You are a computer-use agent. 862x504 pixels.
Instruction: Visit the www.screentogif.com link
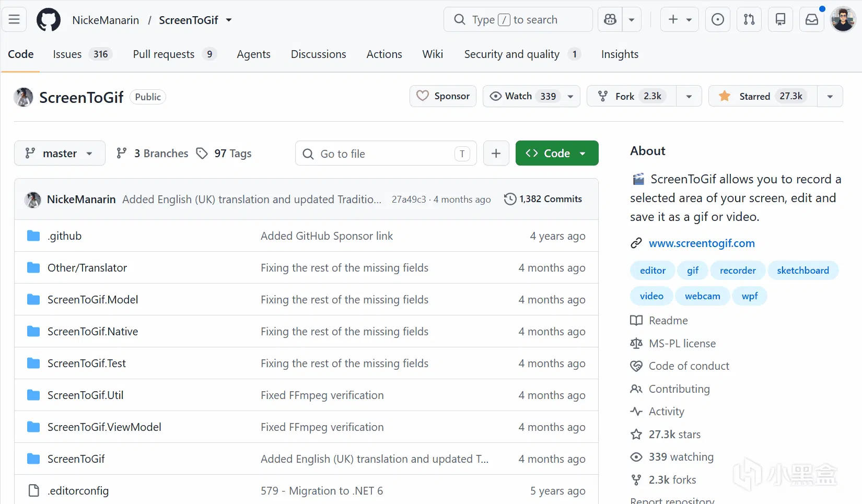702,243
